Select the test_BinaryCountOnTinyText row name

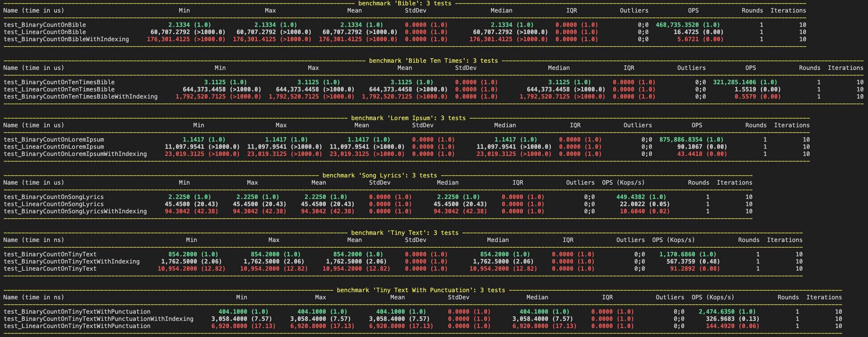[50, 255]
